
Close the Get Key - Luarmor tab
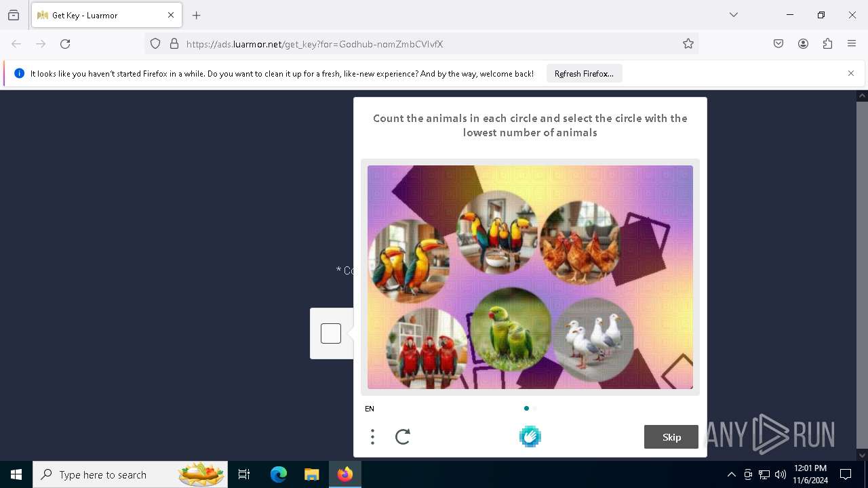tap(171, 15)
